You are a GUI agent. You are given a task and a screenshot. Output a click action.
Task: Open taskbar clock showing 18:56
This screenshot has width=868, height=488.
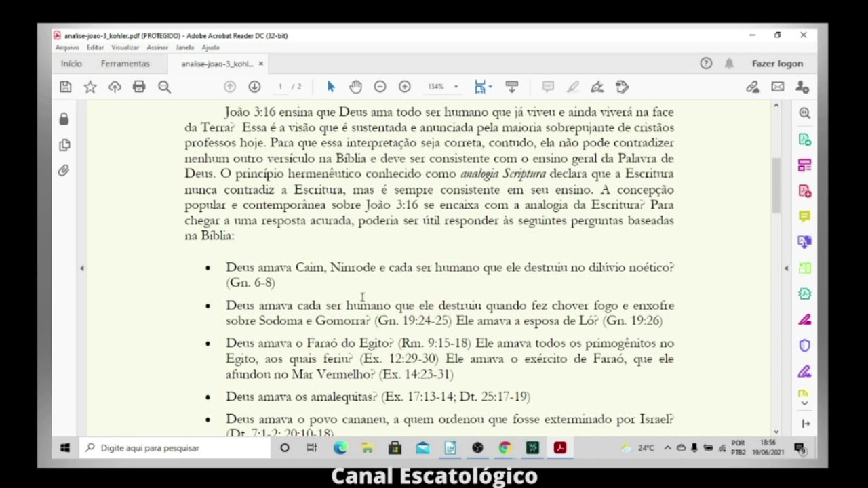[x=768, y=447]
